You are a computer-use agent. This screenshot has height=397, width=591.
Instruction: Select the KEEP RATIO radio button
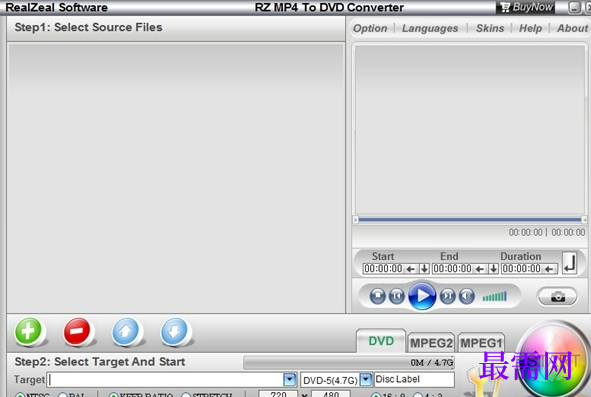(x=113, y=394)
